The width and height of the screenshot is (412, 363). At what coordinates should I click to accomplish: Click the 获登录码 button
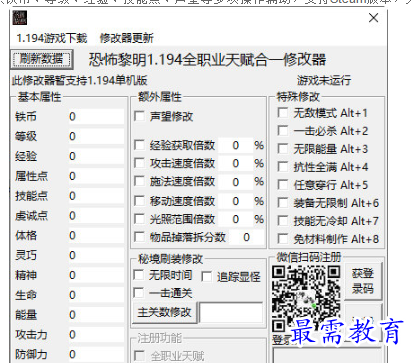pyautogui.click(x=363, y=281)
